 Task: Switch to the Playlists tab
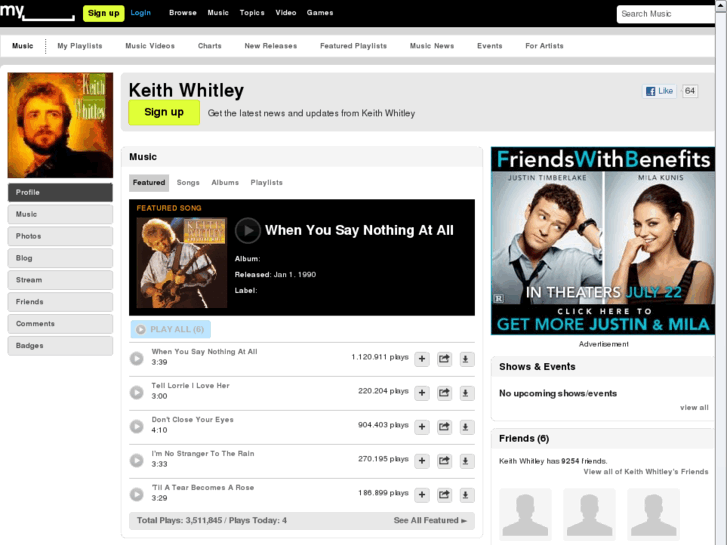pos(267,183)
